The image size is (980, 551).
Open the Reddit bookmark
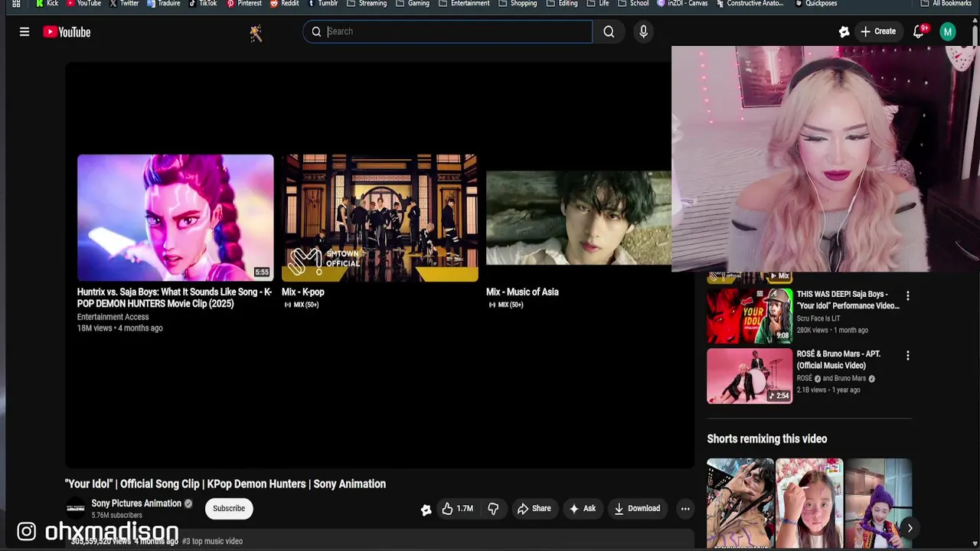click(x=285, y=4)
